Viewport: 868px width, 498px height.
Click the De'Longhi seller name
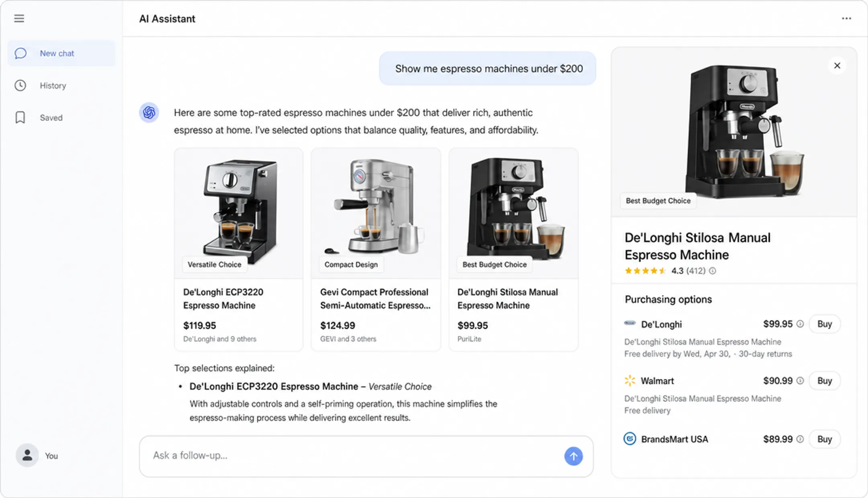click(661, 324)
